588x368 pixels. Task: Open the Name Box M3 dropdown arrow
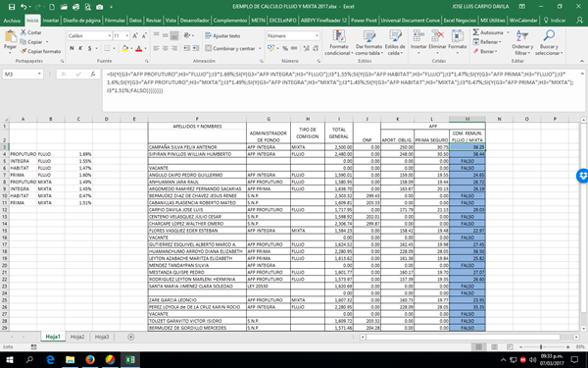coord(39,74)
